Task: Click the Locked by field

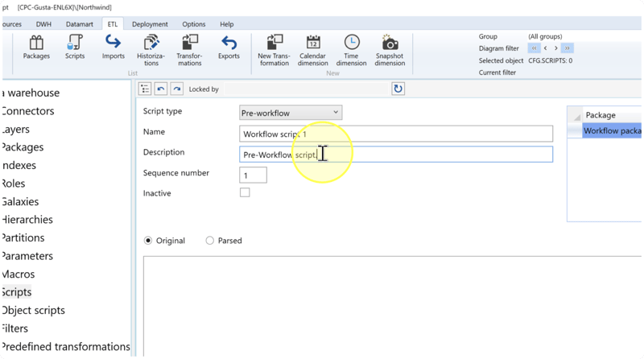Action: (x=306, y=89)
